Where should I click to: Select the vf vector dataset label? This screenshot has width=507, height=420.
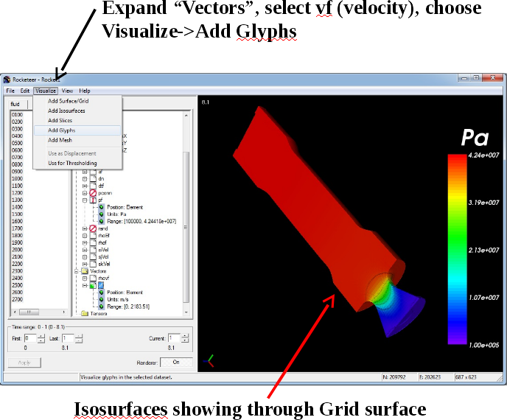(101, 285)
